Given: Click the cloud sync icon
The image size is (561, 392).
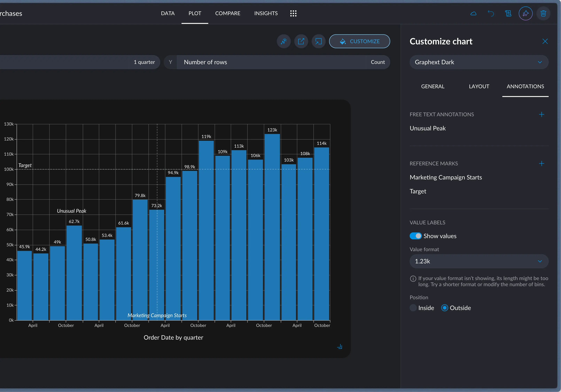Looking at the screenshot, I should tap(473, 13).
